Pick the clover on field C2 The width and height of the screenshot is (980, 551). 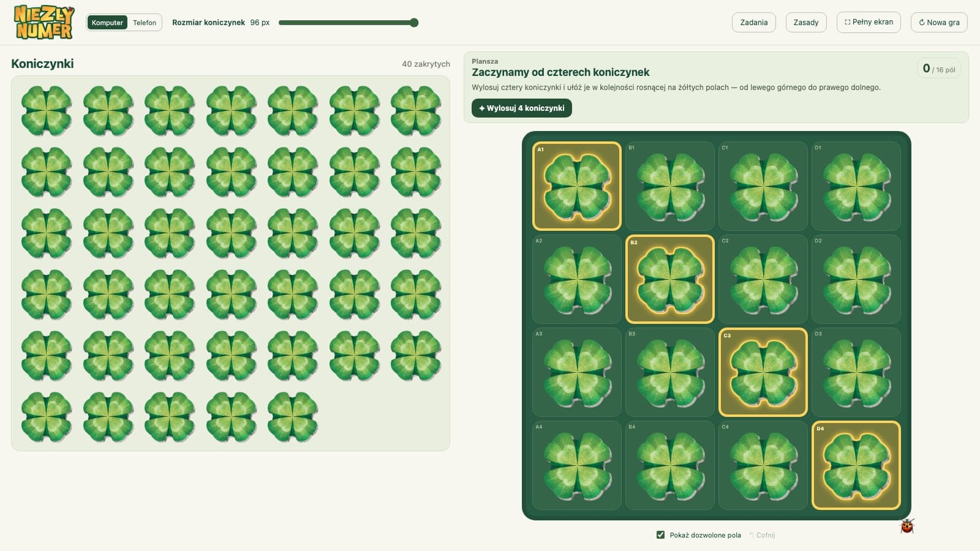(763, 279)
